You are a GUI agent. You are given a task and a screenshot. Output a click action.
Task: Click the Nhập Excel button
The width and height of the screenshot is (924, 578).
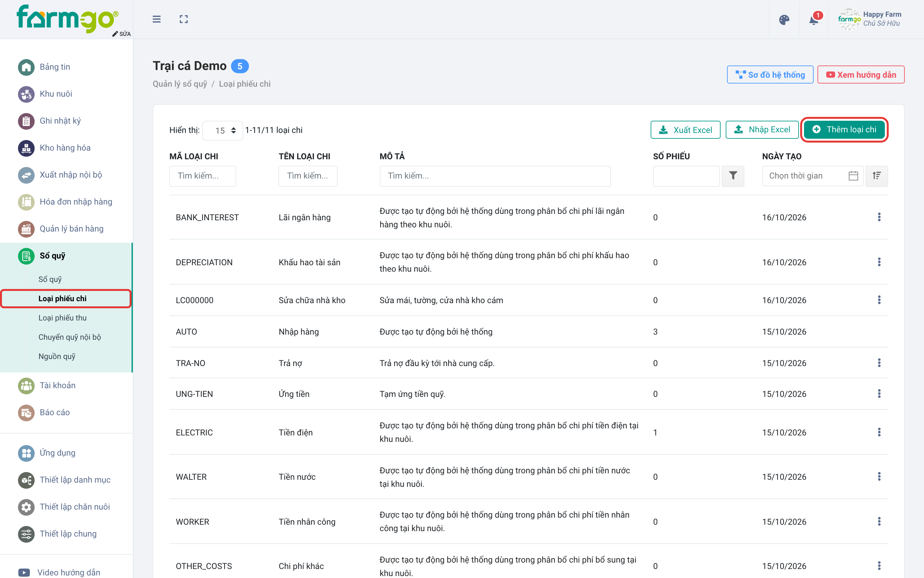point(762,130)
